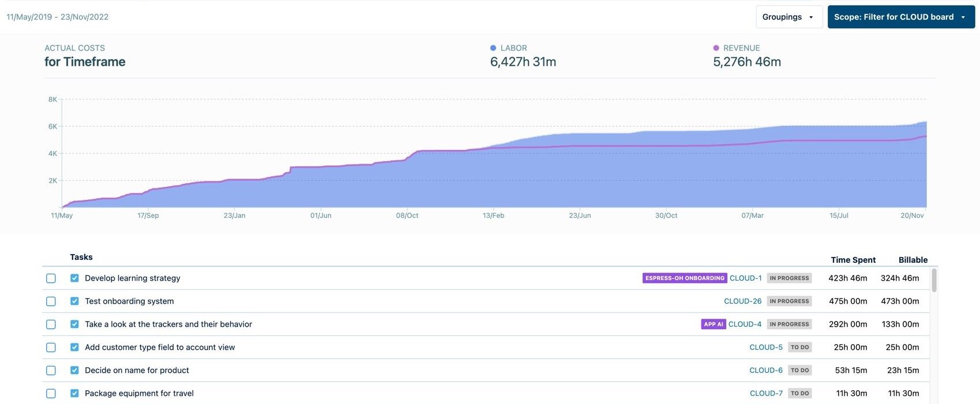Click the purple Revenue legend dot
980x404 pixels.
[x=716, y=48]
